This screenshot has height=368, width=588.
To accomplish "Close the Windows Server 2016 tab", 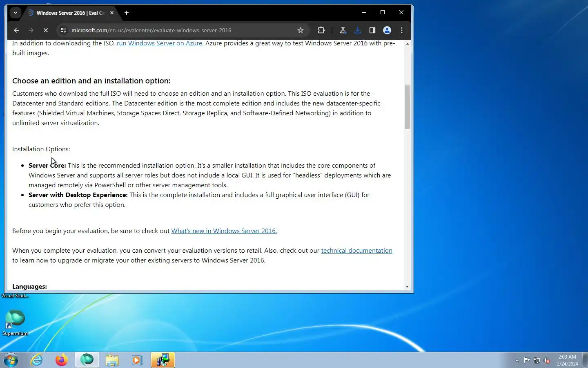I will (112, 13).
